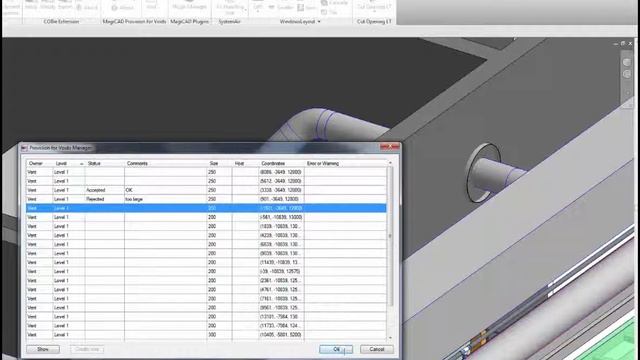Open the Windows/Layout panel dropdown arrow
Viewport: 640px width, 360px height.
coord(319,22)
